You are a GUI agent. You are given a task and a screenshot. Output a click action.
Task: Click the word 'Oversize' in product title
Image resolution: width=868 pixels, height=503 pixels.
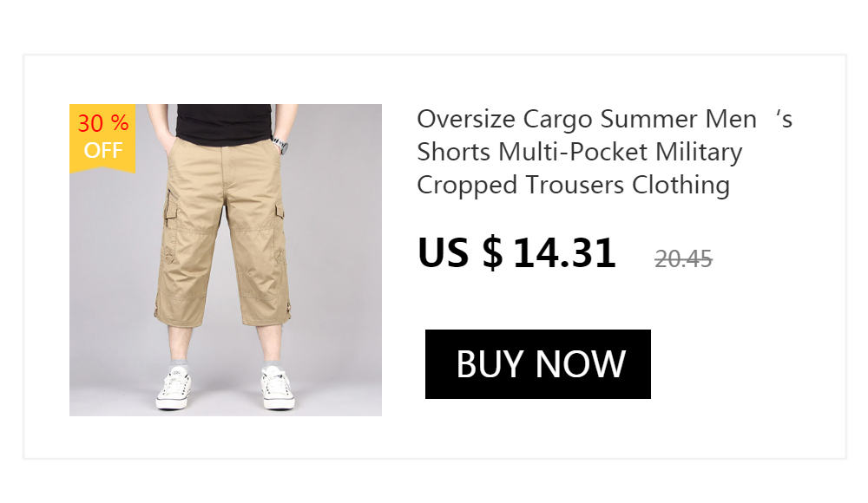coord(466,119)
